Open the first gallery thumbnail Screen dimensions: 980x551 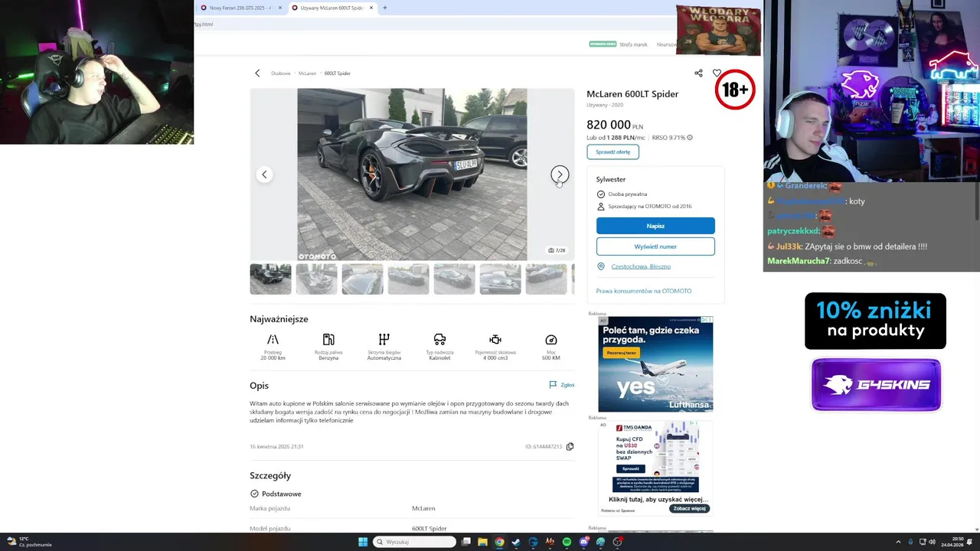coord(270,279)
